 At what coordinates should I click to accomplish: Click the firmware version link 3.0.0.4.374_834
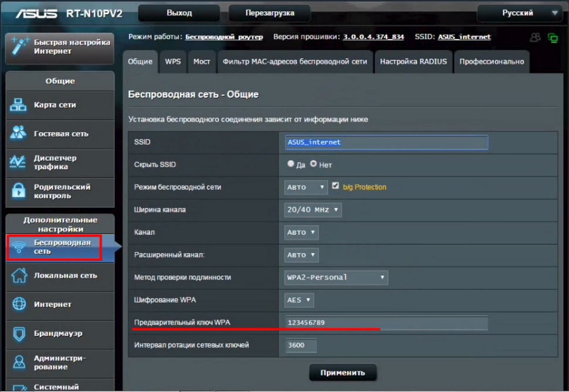click(373, 36)
